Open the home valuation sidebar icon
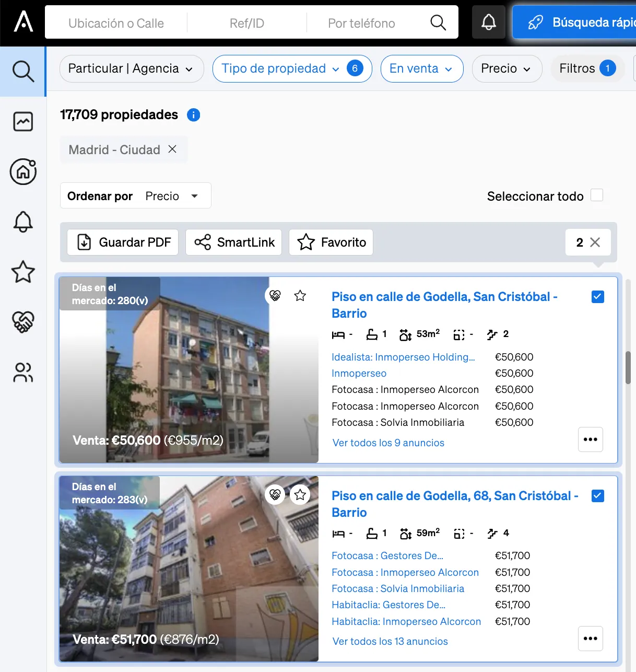This screenshot has width=636, height=672. point(23,171)
